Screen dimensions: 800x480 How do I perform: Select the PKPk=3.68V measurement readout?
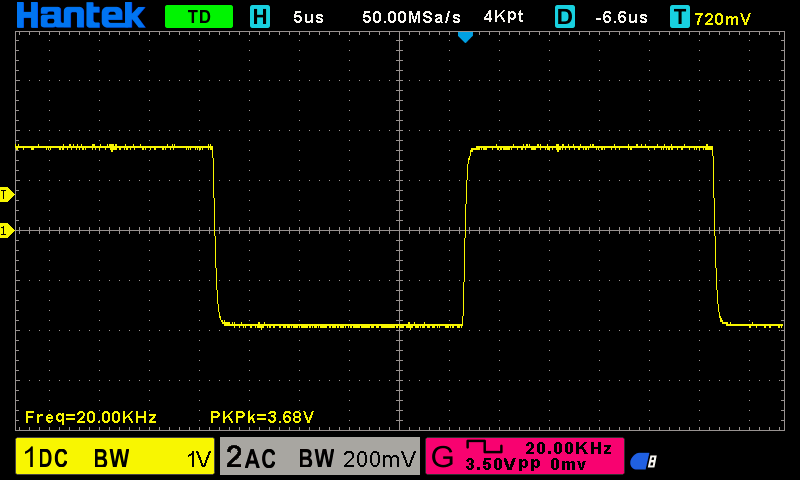click(x=262, y=417)
